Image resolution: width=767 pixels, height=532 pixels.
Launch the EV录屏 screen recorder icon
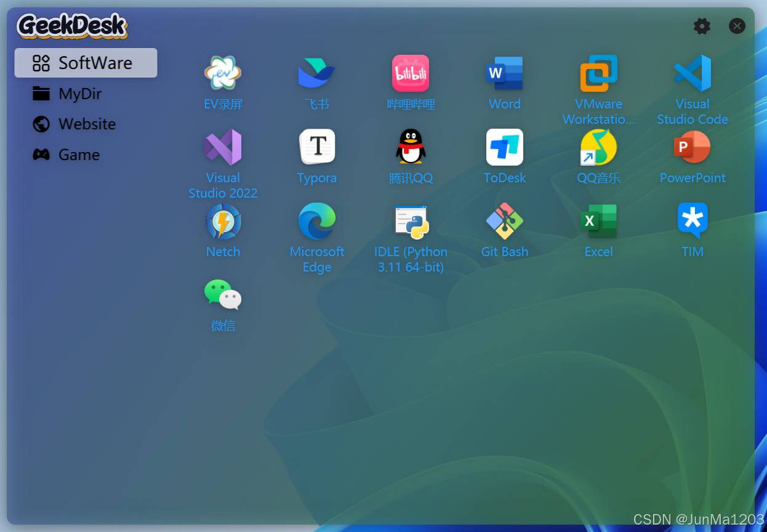tap(223, 73)
